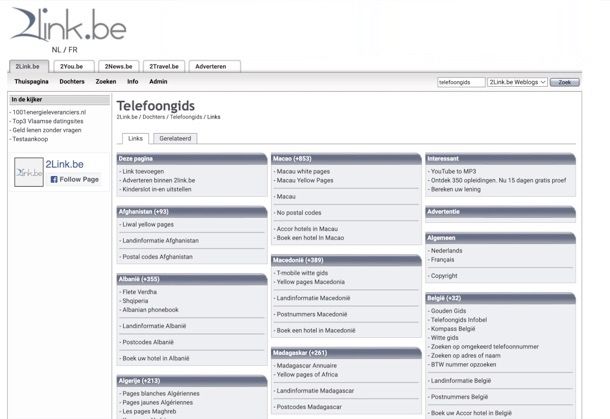Open Postnummers Macedonië link
The image size is (610, 419).
coord(312,314)
